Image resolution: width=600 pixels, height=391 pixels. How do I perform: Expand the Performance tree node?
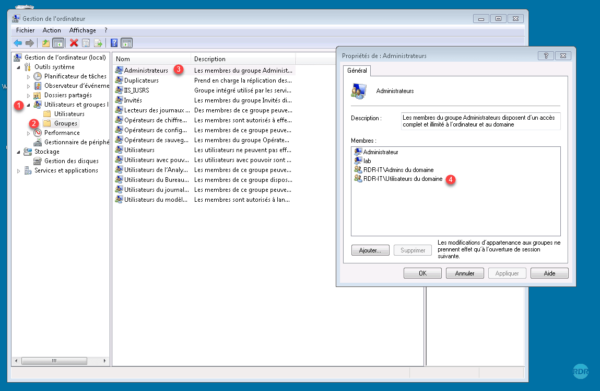tap(28, 133)
